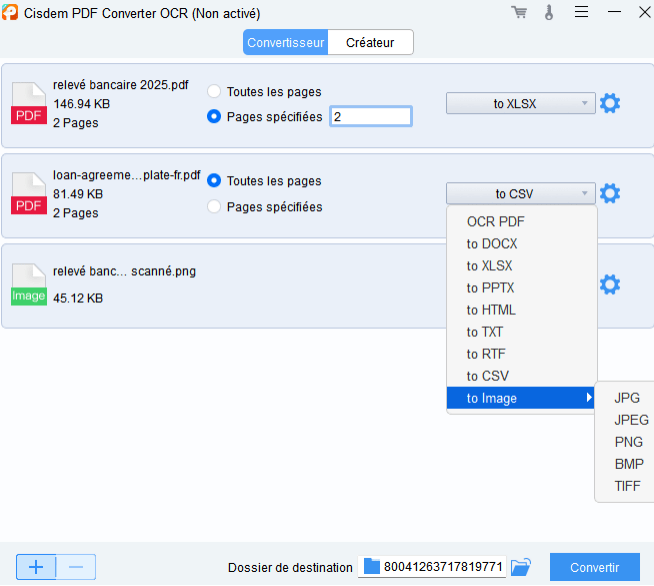This screenshot has width=654, height=586.
Task: Click the destination folder path field
Action: (x=432, y=567)
